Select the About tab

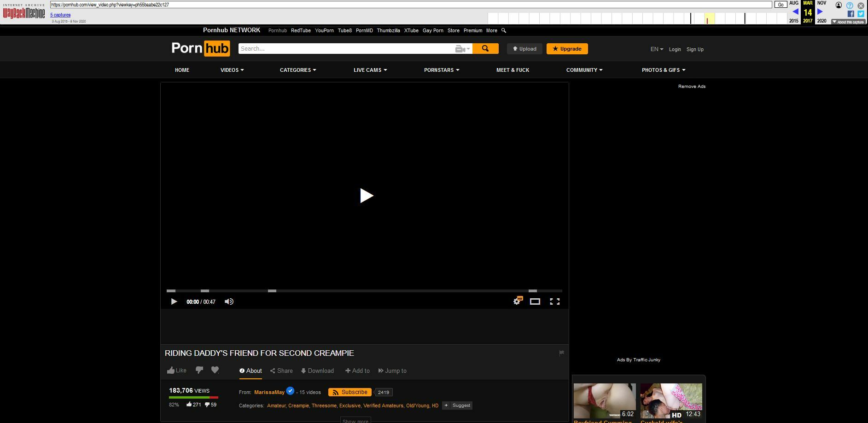[x=250, y=371]
